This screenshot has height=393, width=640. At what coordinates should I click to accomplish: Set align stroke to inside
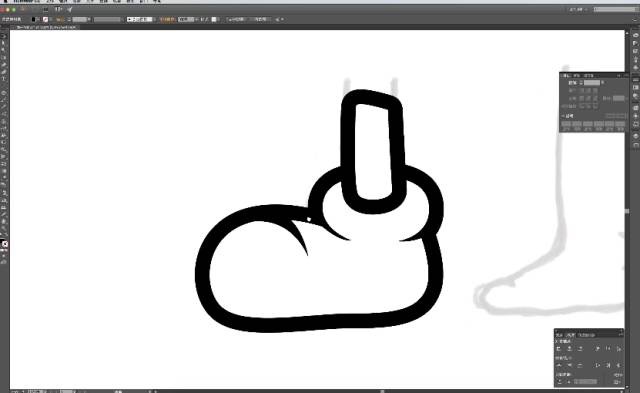point(588,106)
